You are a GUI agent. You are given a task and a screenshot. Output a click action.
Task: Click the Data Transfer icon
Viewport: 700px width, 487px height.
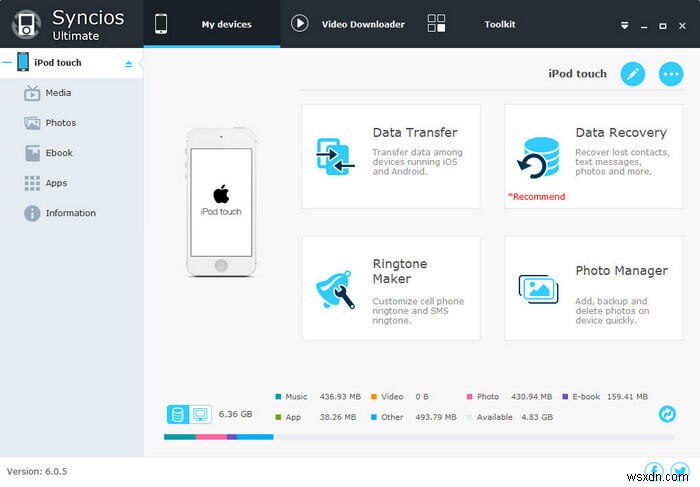pos(335,157)
